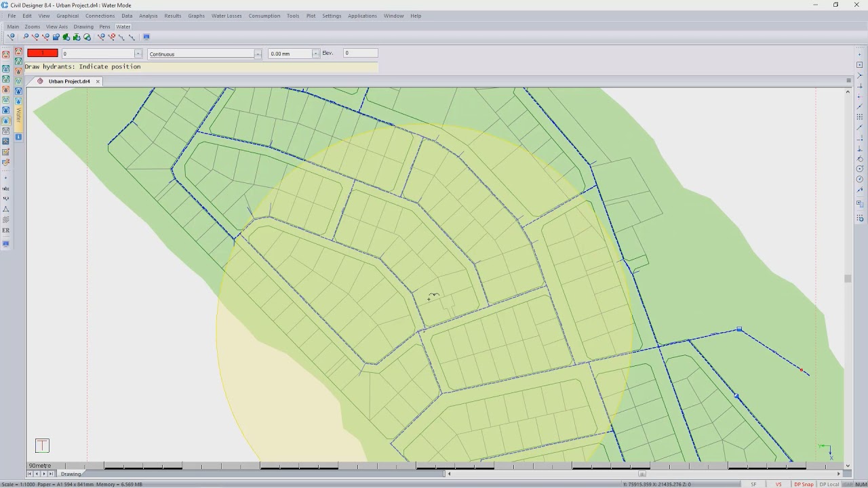The image size is (868, 488).
Task: Click the vertical Water panel label
Action: [x=18, y=115]
